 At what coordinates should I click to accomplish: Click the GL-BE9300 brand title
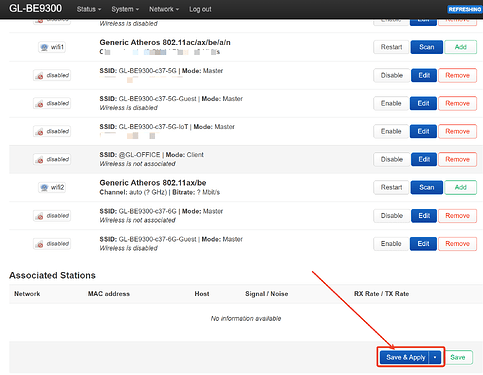pyautogui.click(x=35, y=8)
